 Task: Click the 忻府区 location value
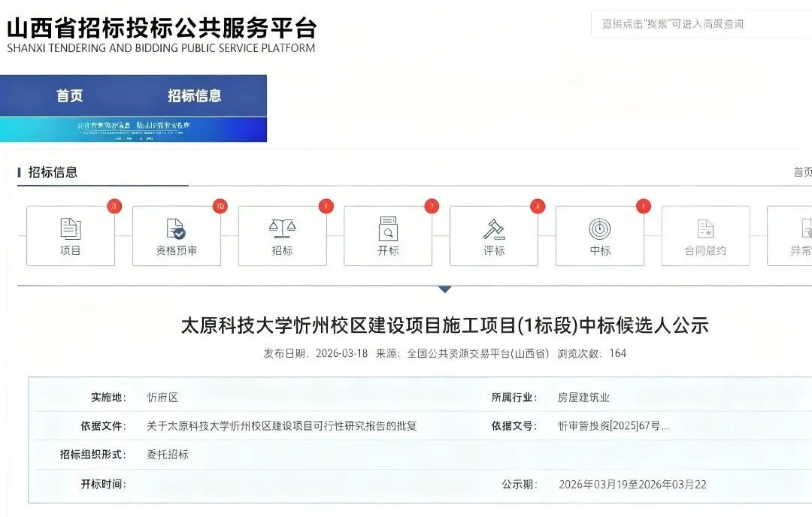[162, 398]
